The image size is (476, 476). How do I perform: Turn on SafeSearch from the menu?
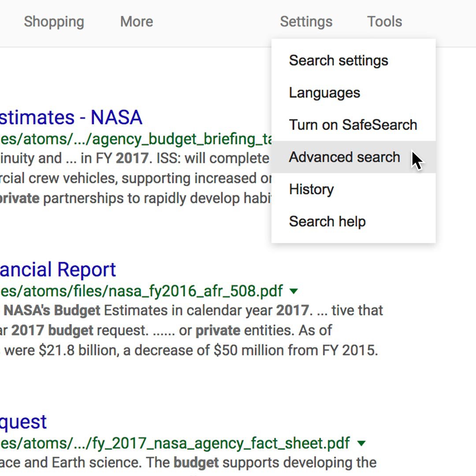point(353,125)
